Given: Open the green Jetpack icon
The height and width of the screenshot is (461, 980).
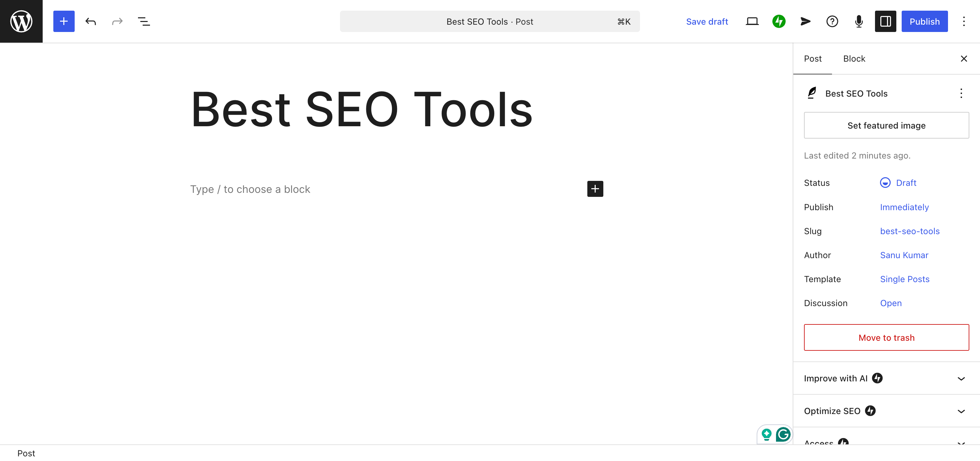Looking at the screenshot, I should point(779,21).
